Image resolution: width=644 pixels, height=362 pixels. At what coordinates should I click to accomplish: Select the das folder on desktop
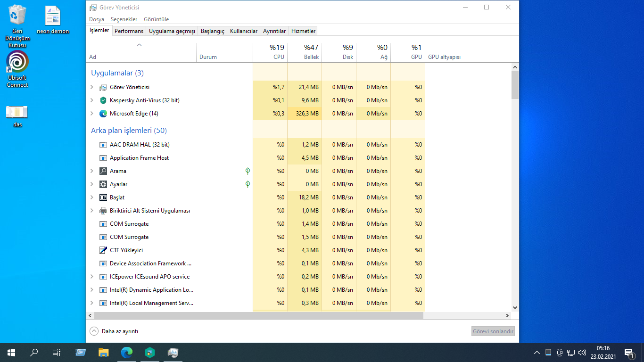[17, 116]
